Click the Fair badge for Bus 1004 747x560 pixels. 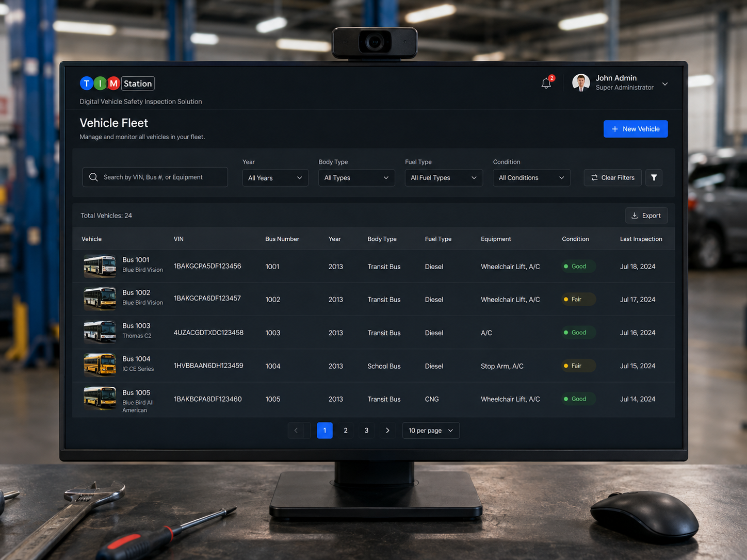pyautogui.click(x=579, y=366)
